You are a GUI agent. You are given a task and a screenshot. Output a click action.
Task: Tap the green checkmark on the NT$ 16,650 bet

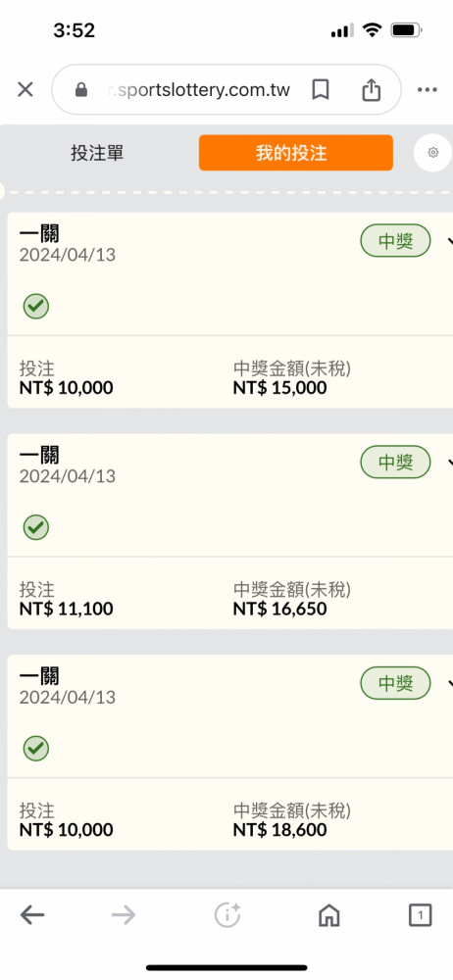point(35,527)
